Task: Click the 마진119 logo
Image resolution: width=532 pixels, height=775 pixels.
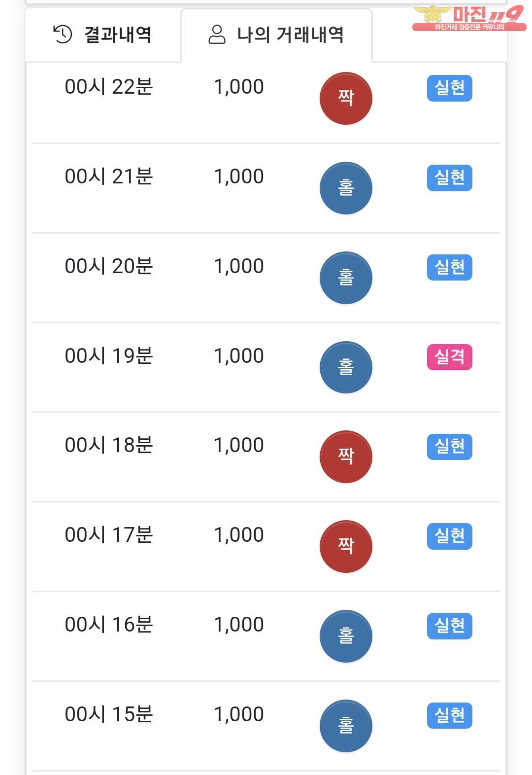Action: point(468,18)
